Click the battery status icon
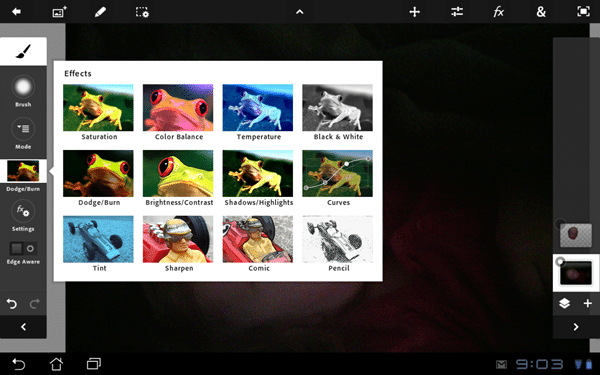The height and width of the screenshot is (375, 600). pos(589,364)
